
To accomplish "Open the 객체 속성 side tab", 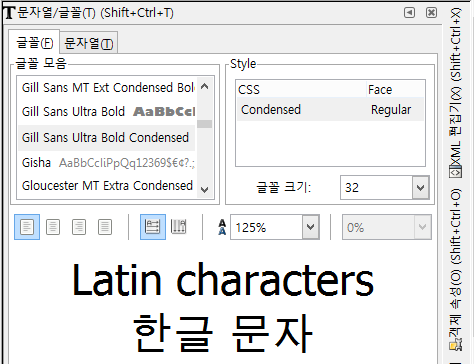I will [456, 270].
